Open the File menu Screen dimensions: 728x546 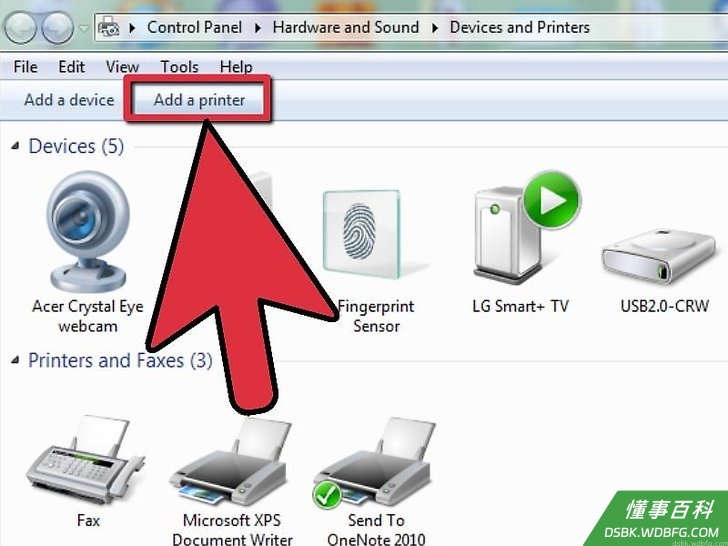26,67
